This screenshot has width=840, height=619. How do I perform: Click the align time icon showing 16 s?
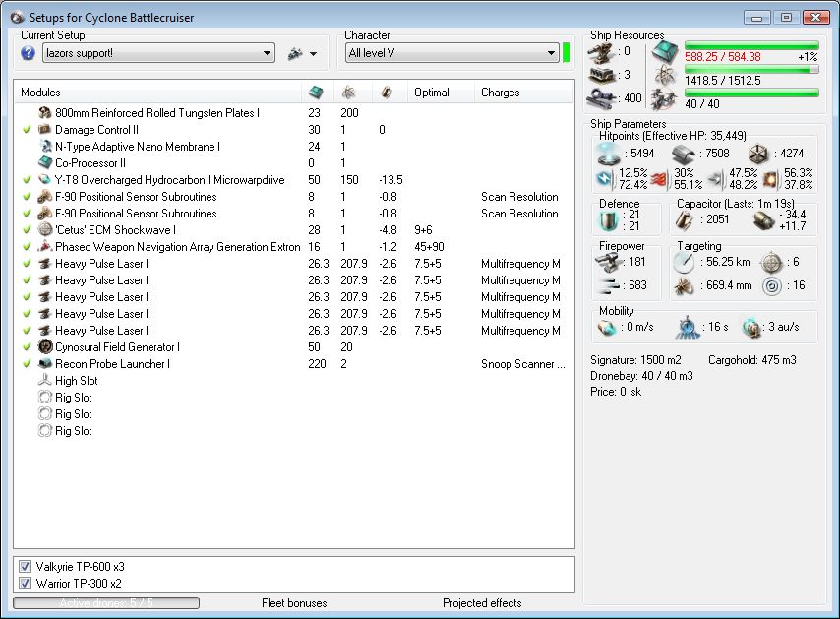click(x=687, y=328)
